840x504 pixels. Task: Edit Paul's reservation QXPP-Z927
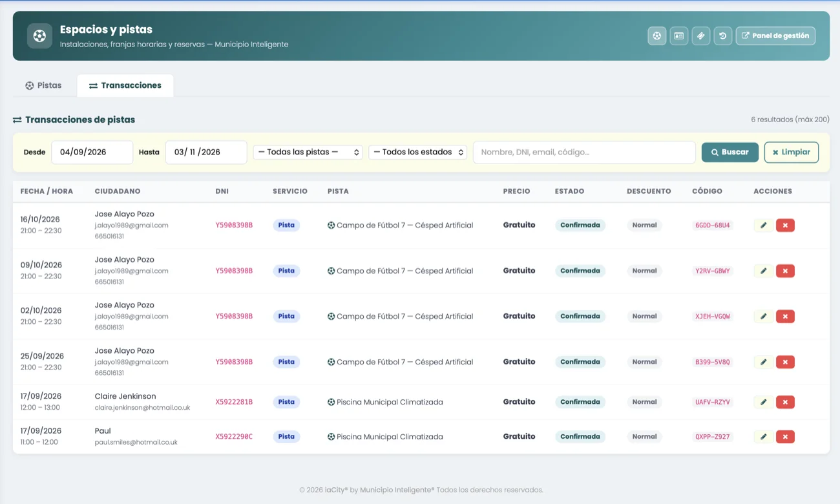click(x=763, y=437)
